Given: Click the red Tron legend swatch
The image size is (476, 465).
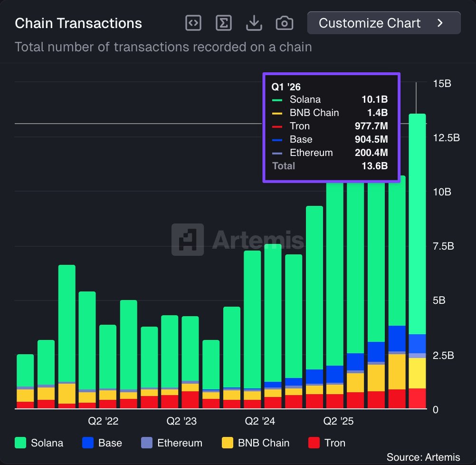Looking at the screenshot, I should pyautogui.click(x=314, y=443).
